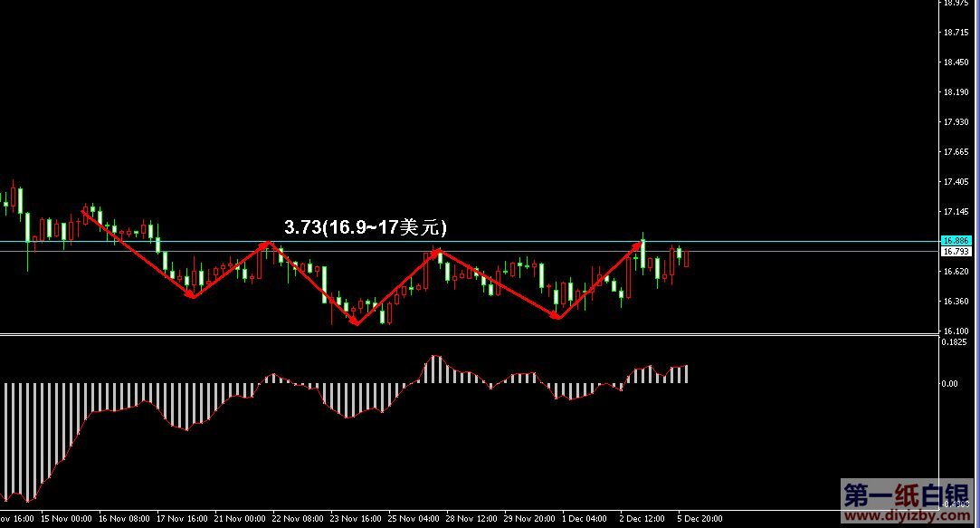The width and height of the screenshot is (980, 528).
Task: Click the 5 Dec 20:00 time label
Action: pyautogui.click(x=700, y=519)
